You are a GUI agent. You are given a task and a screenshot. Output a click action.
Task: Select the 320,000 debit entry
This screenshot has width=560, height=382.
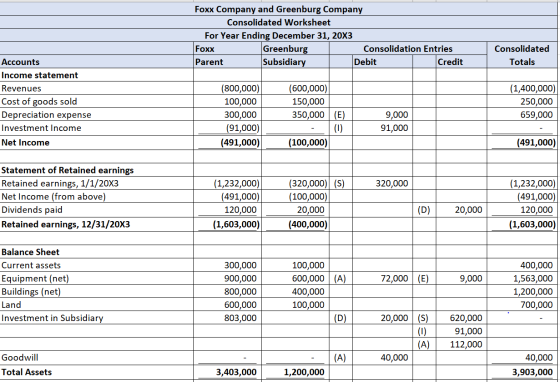(x=392, y=184)
